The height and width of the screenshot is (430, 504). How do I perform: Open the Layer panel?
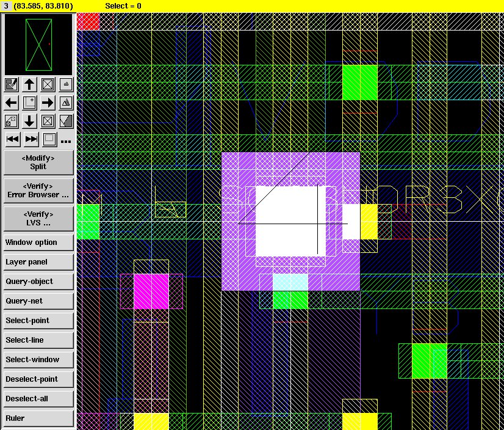tap(38, 262)
